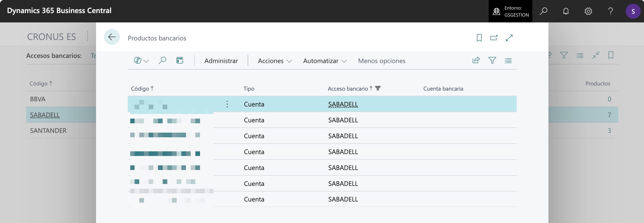Open the settings gear

tap(588, 11)
